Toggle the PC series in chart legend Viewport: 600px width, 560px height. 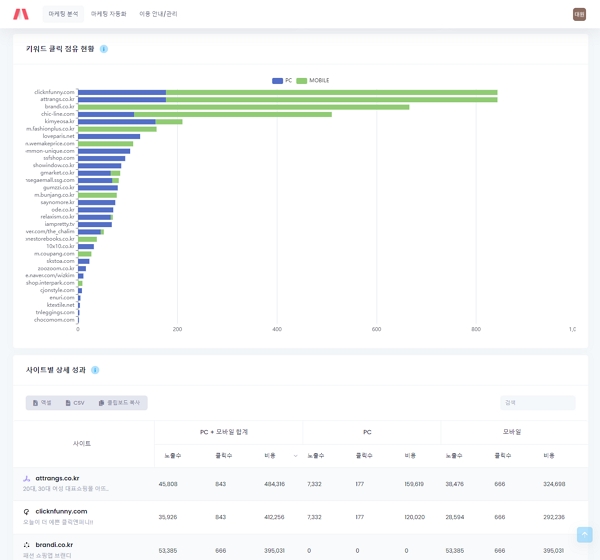click(x=282, y=80)
